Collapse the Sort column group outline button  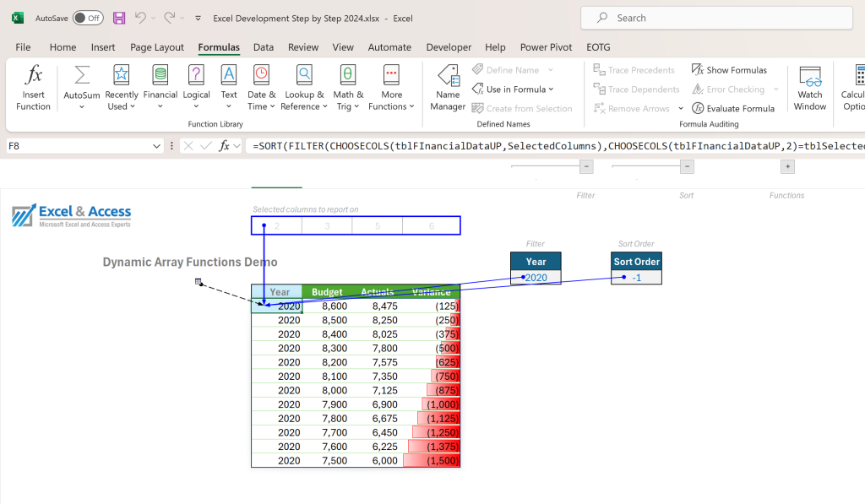coord(687,166)
